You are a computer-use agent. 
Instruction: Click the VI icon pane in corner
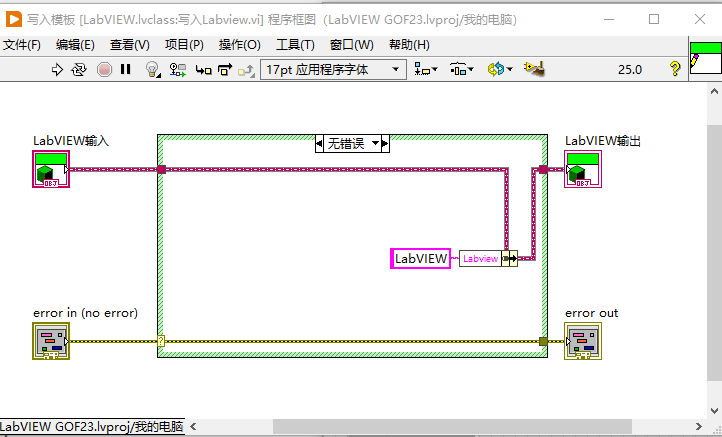[x=705, y=58]
